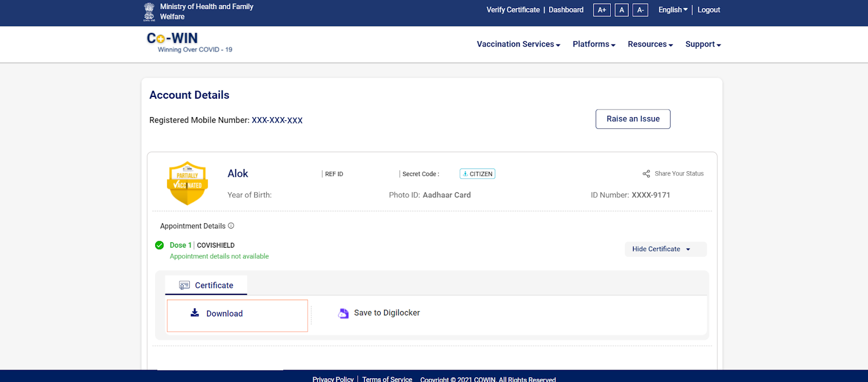Click 'Appointment details not available' text

click(x=219, y=256)
